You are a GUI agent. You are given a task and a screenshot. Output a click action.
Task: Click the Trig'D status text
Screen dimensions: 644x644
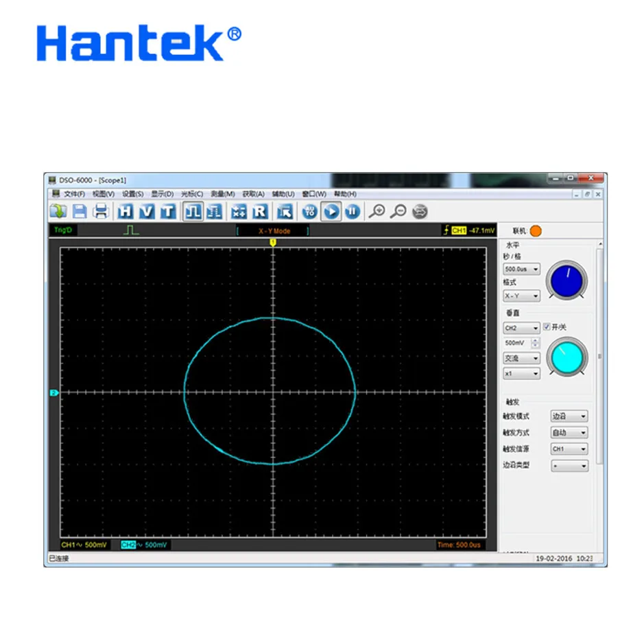tap(63, 230)
